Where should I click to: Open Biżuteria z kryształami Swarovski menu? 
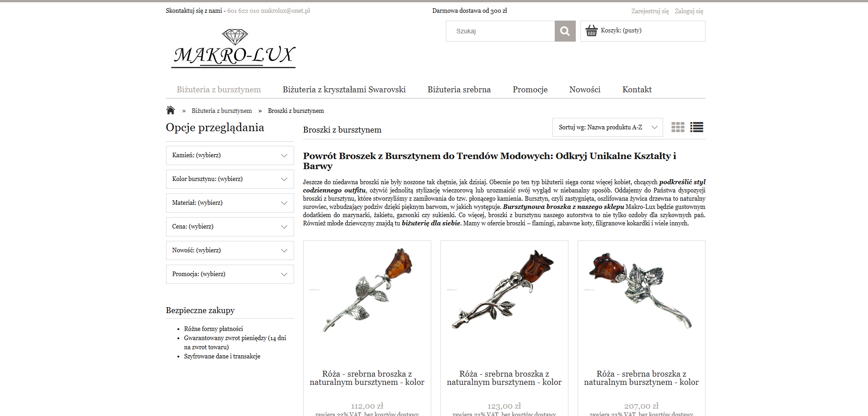pos(344,90)
